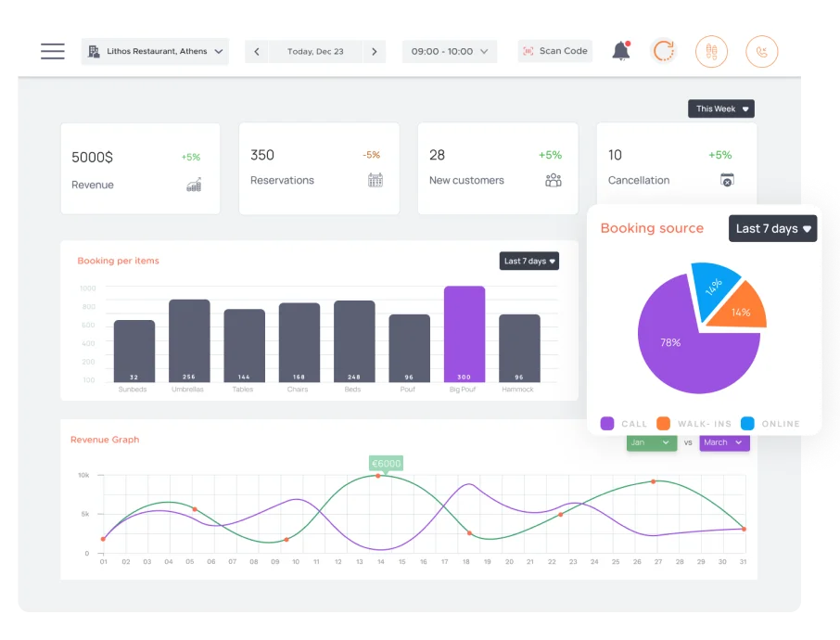Image resolution: width=840 pixels, height=640 pixels.
Task: Click the blue ONLINE legend swatch
Action: click(747, 424)
